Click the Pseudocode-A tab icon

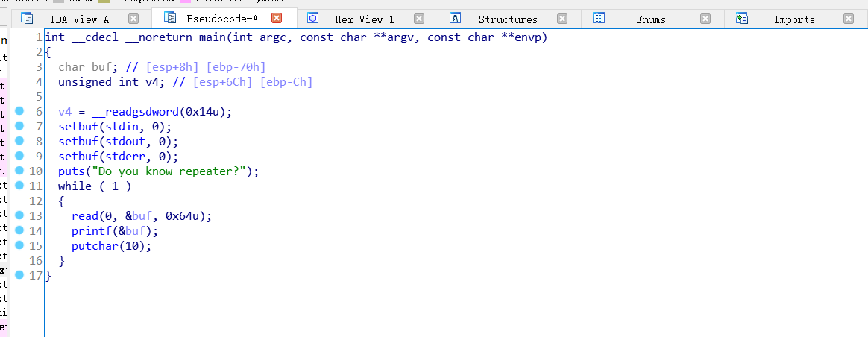170,18
